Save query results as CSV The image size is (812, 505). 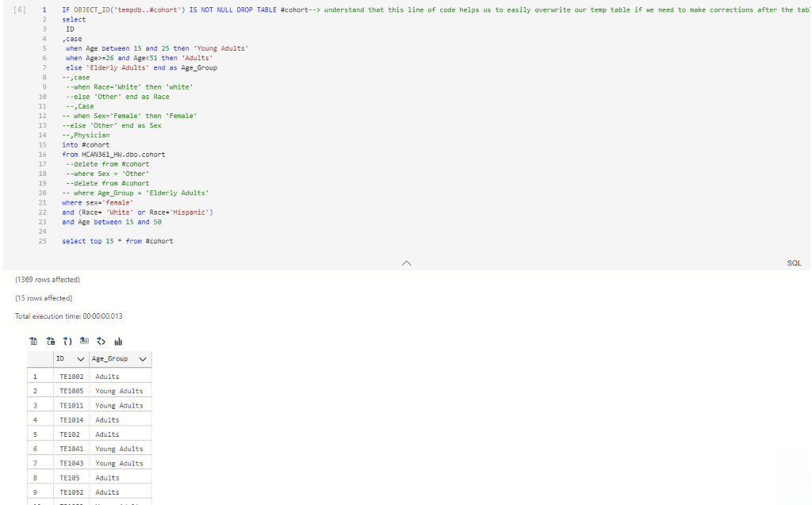[x=34, y=341]
